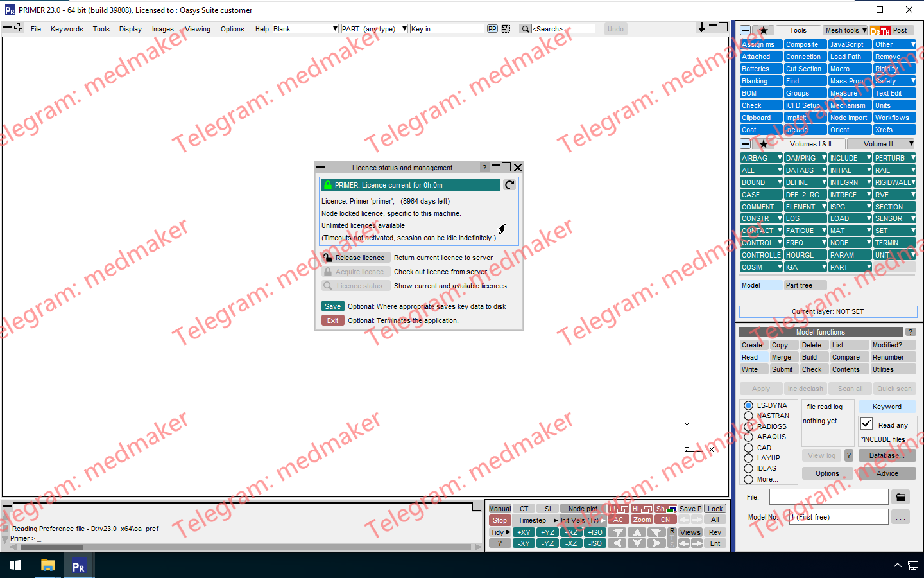
Task: Click the star favourites icon in Volumes panel
Action: pos(763,144)
